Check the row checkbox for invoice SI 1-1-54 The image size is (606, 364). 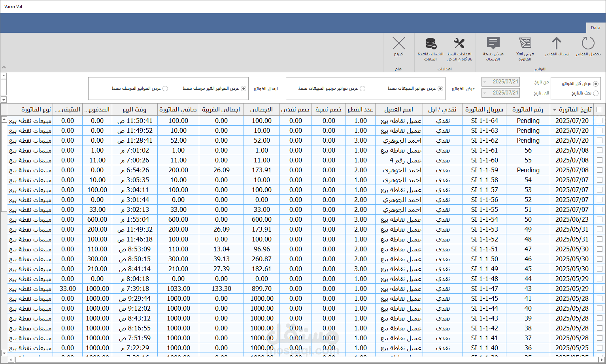600,219
